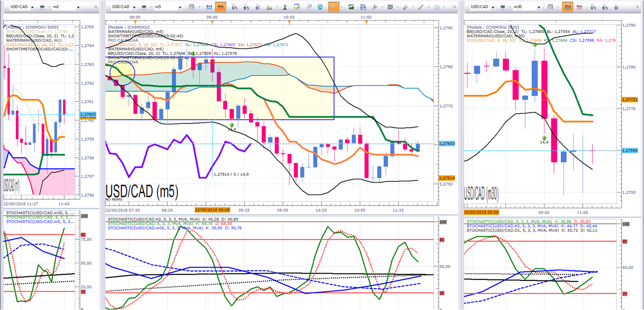The height and width of the screenshot is (310, 644).
Task: Click zoom out icon in m30 toolbar
Action: [x=605, y=7]
